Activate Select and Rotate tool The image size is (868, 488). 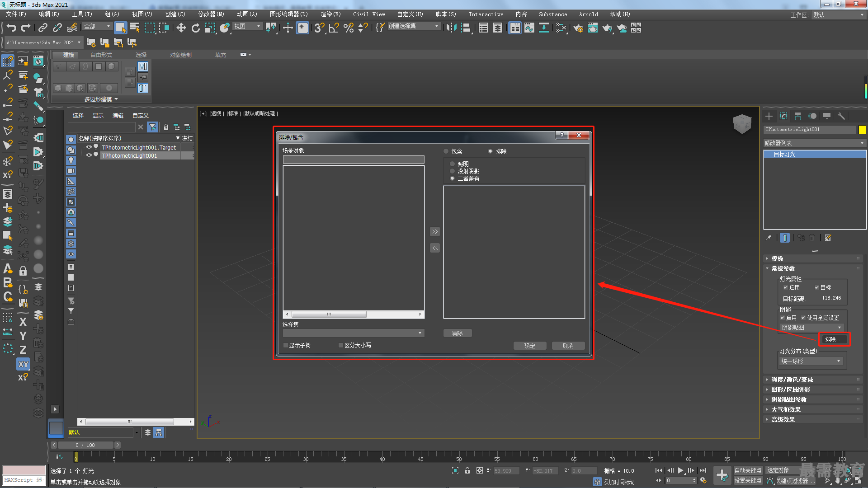[196, 28]
